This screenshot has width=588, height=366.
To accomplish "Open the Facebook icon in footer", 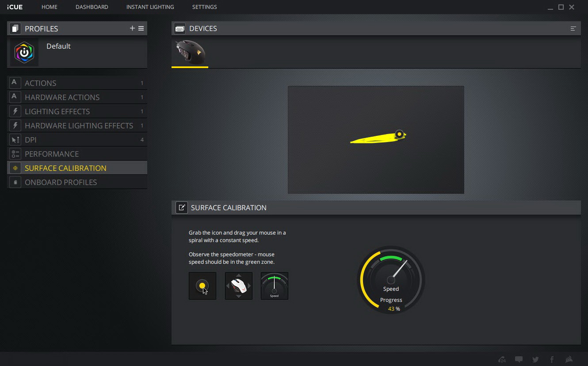I will 552,359.
